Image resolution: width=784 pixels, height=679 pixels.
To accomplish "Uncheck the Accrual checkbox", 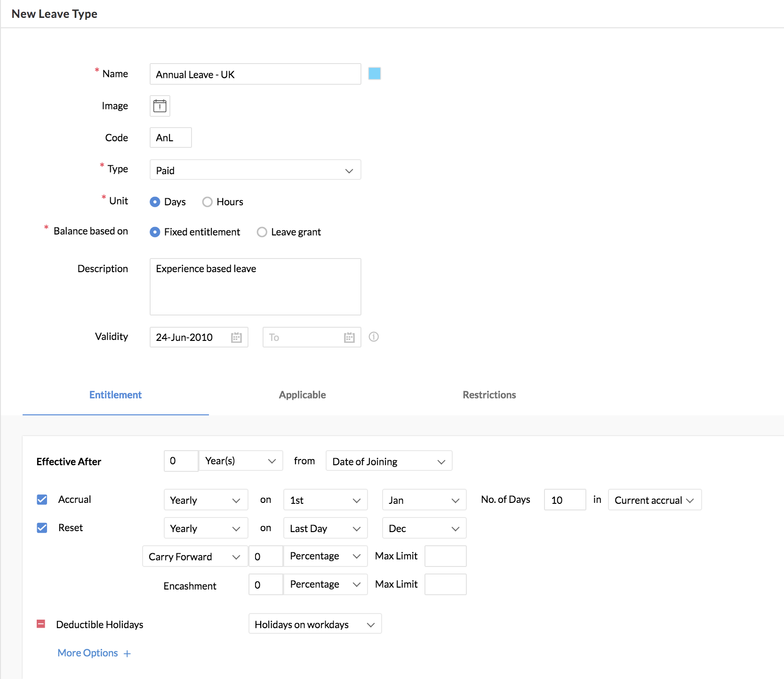I will coord(42,500).
